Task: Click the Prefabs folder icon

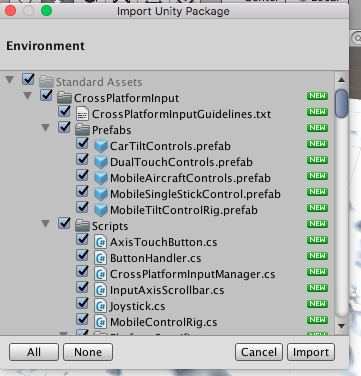Action: (82, 130)
